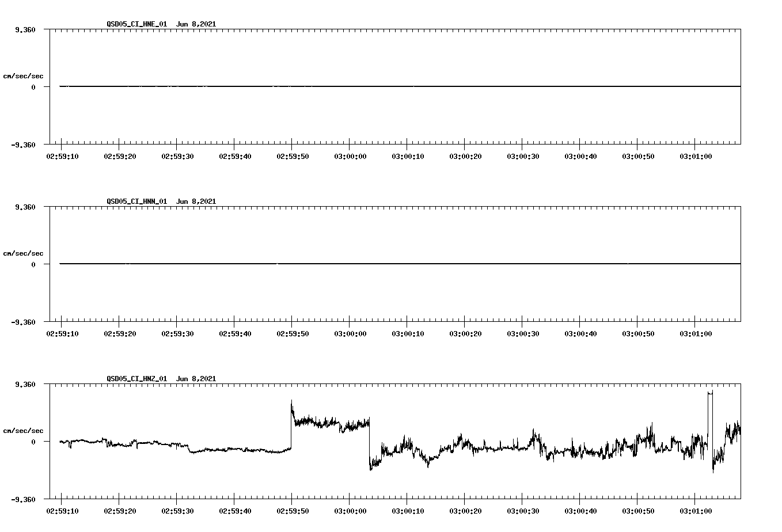
Task: Pick the 03:00:40 time label under HNN plot
Action: point(580,333)
